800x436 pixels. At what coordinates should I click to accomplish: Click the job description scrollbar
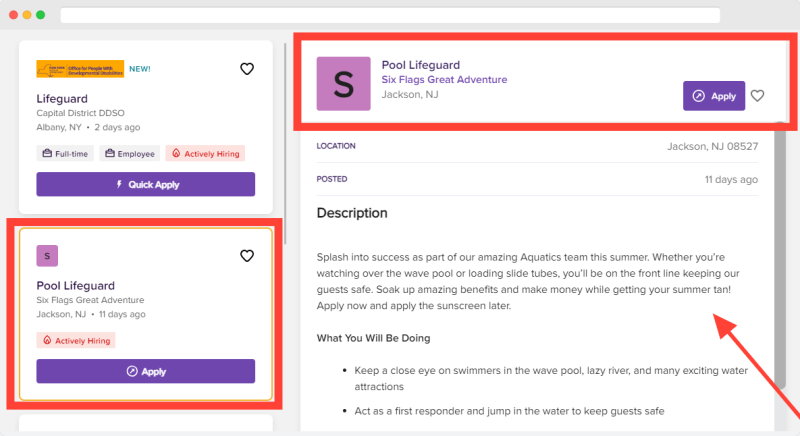780,255
